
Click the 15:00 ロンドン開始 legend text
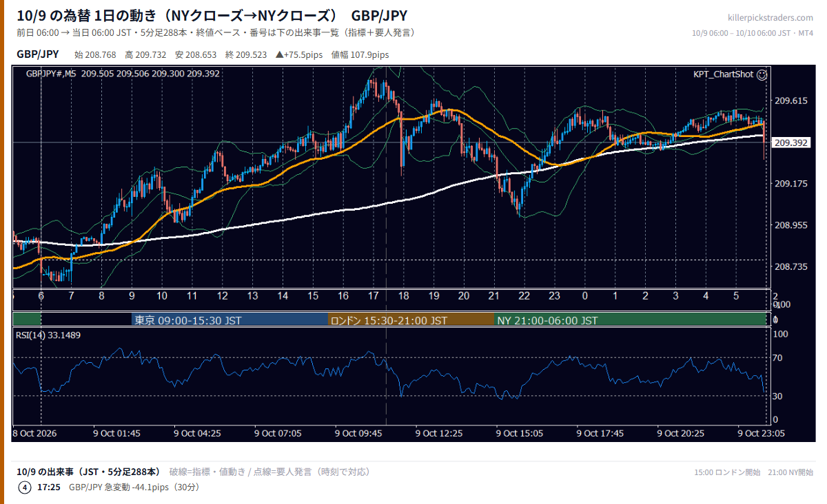coord(728,472)
